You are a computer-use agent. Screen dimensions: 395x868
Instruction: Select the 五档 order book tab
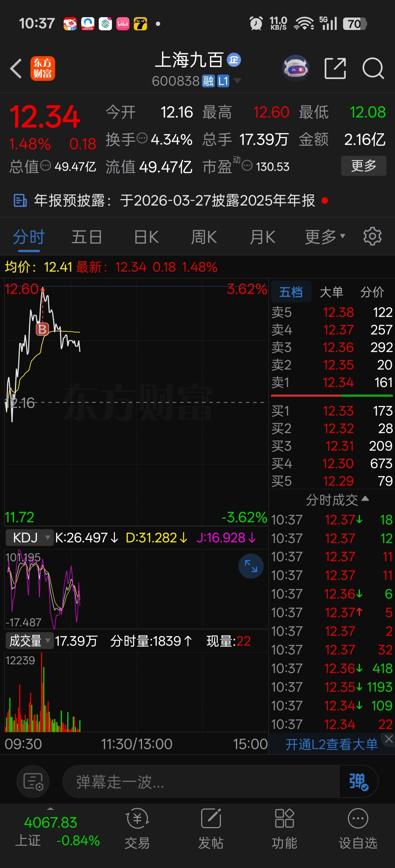coord(291,292)
